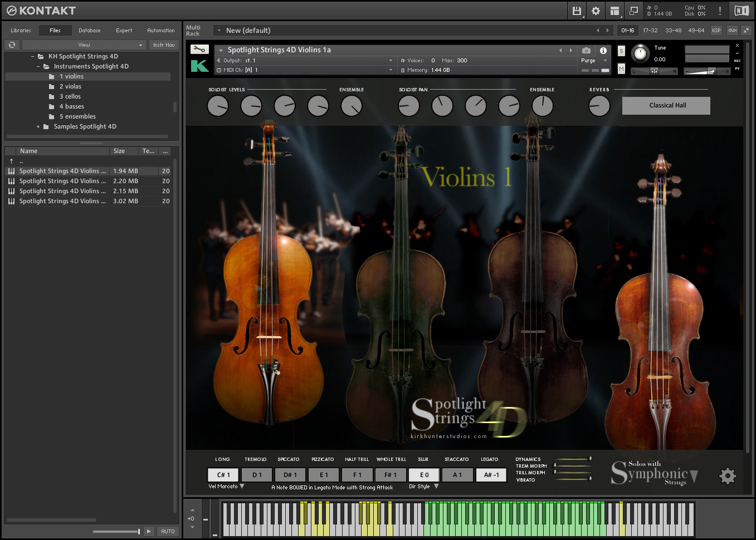
Task: Show rack page 33-48
Action: tap(673, 31)
